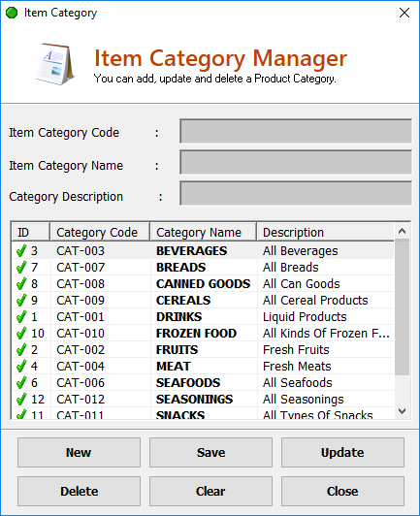Click the 'All Can Goods' description
420x516 pixels.
tap(301, 284)
